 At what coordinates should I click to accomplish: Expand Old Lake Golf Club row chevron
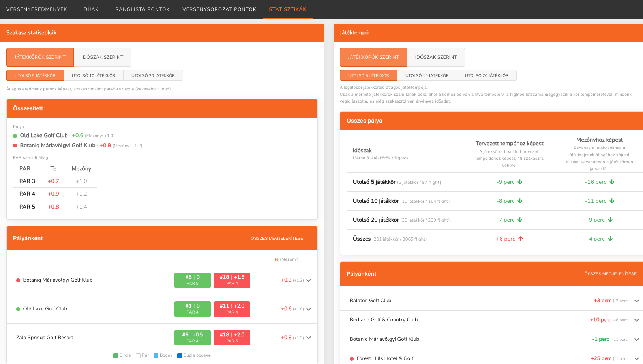(309, 309)
